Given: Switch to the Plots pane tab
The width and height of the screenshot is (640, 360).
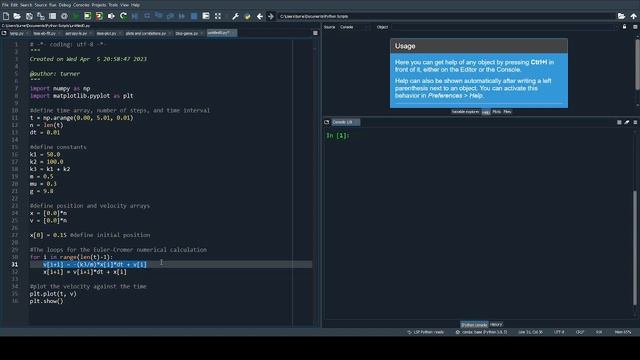Looking at the screenshot, I should click(496, 112).
